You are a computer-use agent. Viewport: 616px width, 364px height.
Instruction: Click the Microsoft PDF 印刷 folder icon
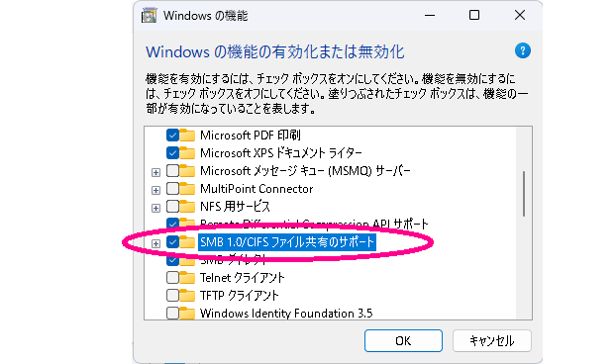click(x=187, y=135)
